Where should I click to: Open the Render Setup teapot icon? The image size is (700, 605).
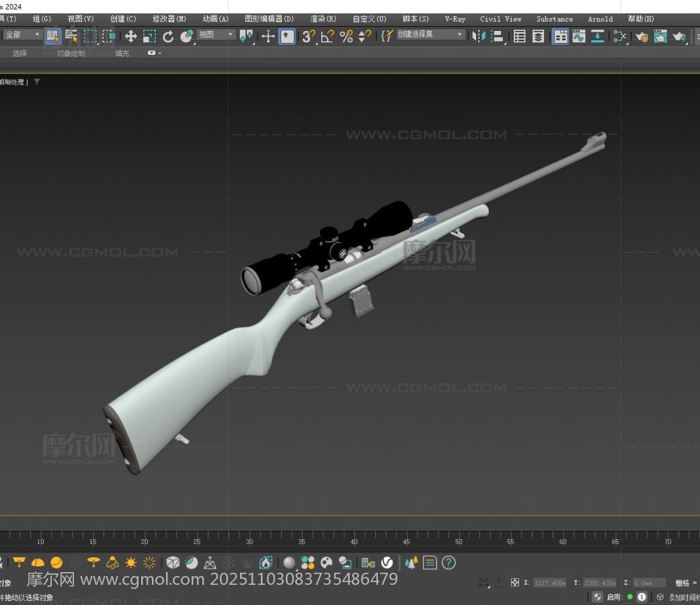pos(642,36)
